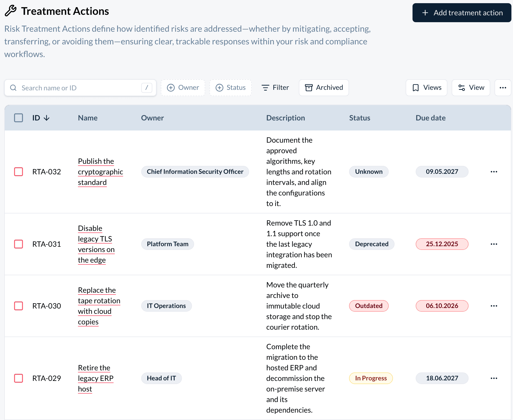513x420 pixels.
Task: Open the View settings
Action: tap(471, 88)
